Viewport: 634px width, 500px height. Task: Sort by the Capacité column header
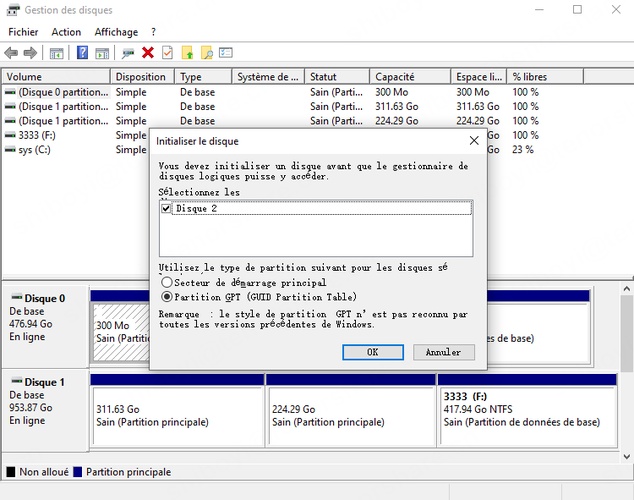click(410, 76)
